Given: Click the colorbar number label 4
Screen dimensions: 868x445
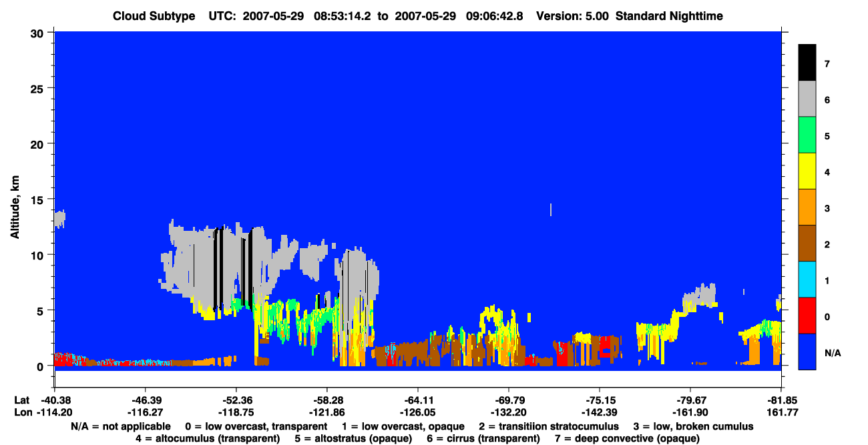Looking at the screenshot, I should pos(827,172).
